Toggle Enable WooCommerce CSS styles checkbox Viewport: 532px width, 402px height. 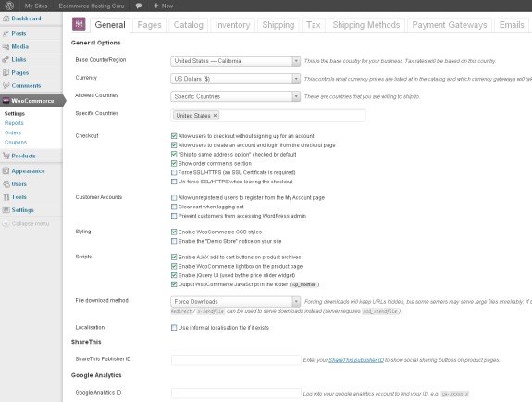point(174,232)
